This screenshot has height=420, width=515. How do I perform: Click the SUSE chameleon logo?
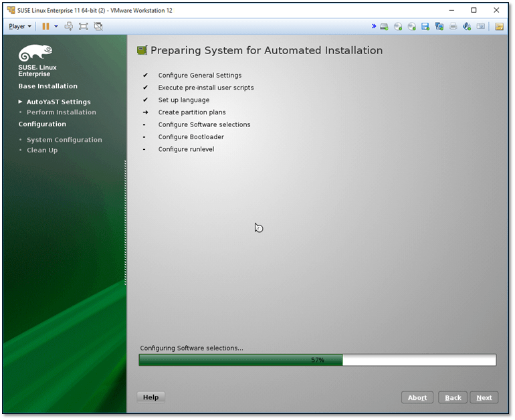[35, 53]
